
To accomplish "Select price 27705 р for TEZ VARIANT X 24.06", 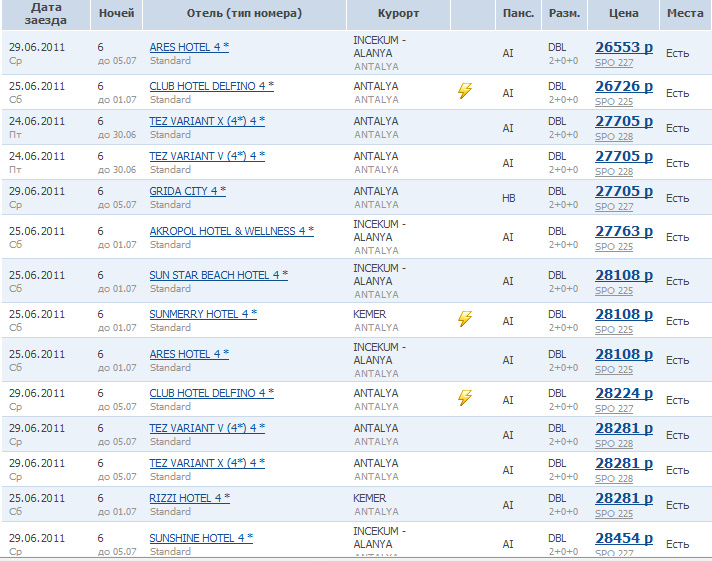I will 624,121.
